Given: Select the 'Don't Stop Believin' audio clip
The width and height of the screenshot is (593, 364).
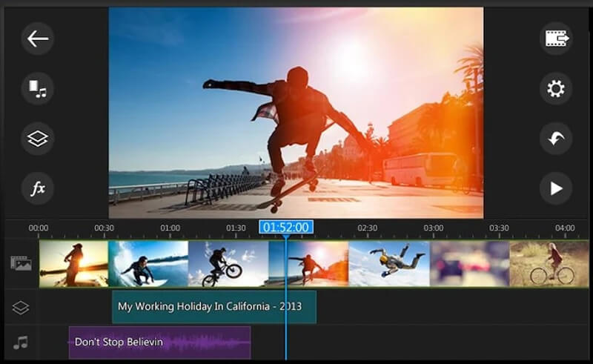Looking at the screenshot, I should (159, 343).
